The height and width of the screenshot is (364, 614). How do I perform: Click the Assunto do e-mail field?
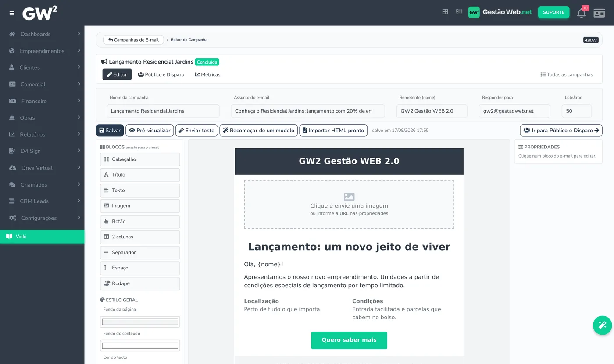[x=308, y=111]
